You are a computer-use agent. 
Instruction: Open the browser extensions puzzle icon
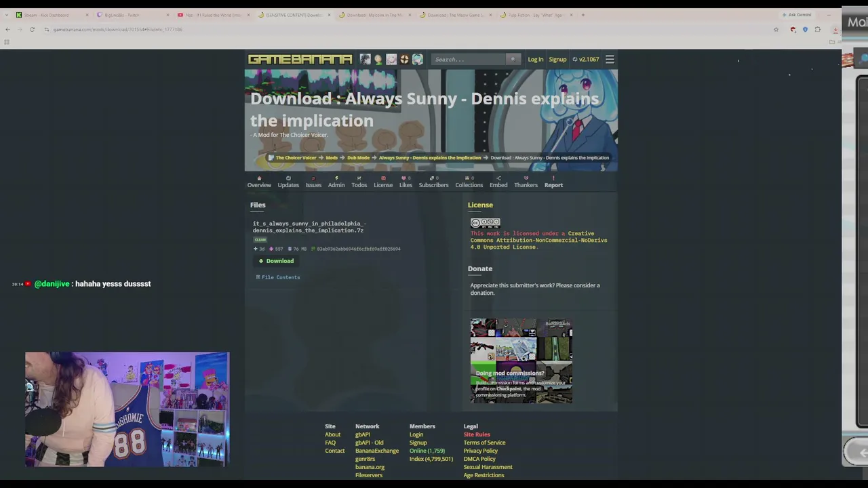click(818, 29)
